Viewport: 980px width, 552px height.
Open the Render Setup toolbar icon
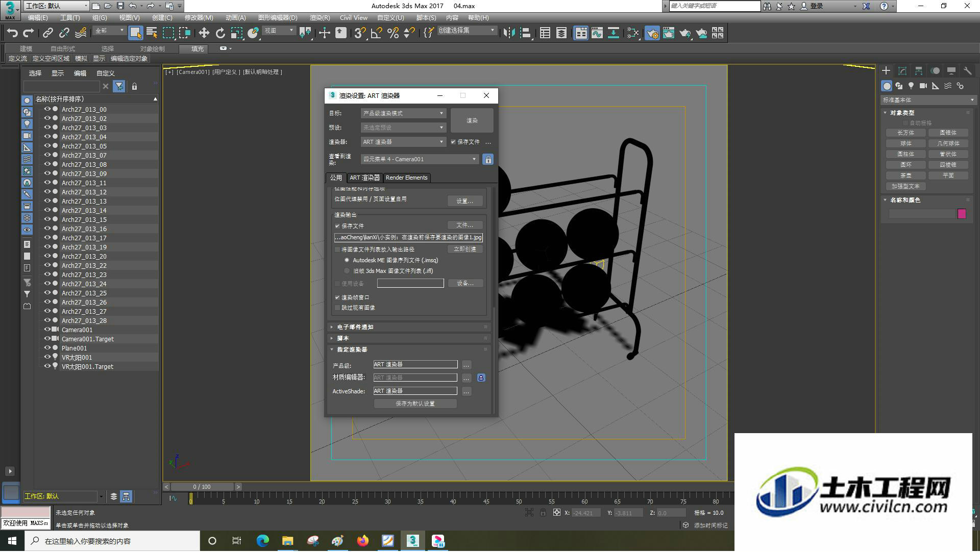652,33
